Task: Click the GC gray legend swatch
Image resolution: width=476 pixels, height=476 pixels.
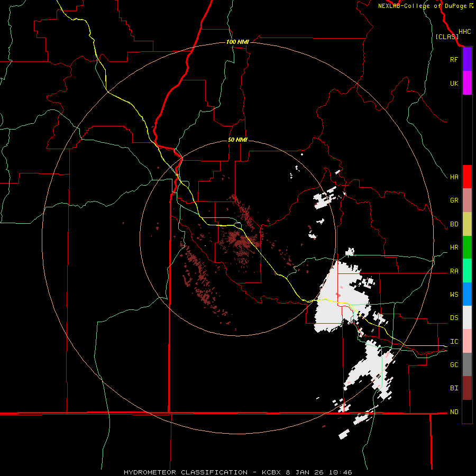Action: coord(467,364)
